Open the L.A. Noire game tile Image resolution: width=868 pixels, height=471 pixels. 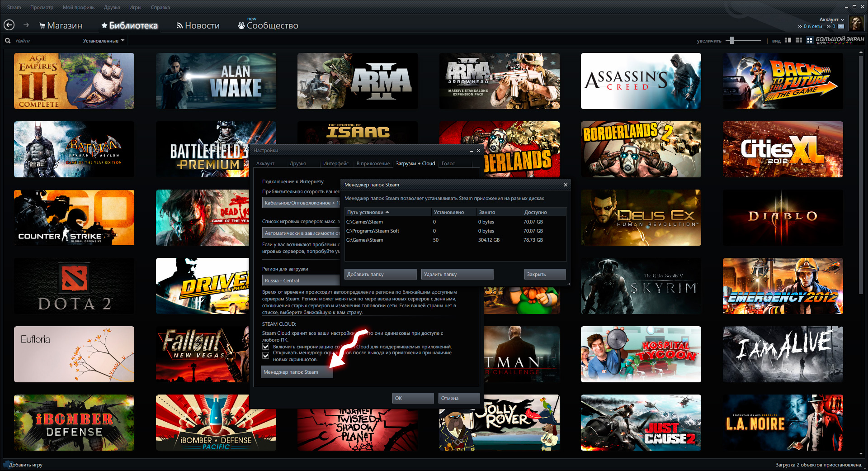(783, 423)
